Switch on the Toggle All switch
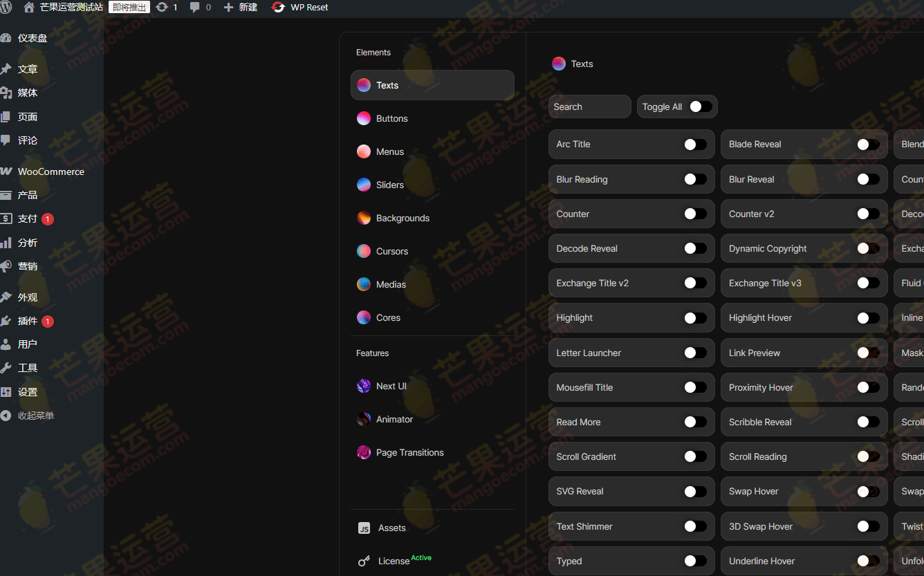The image size is (924, 576). 701,106
